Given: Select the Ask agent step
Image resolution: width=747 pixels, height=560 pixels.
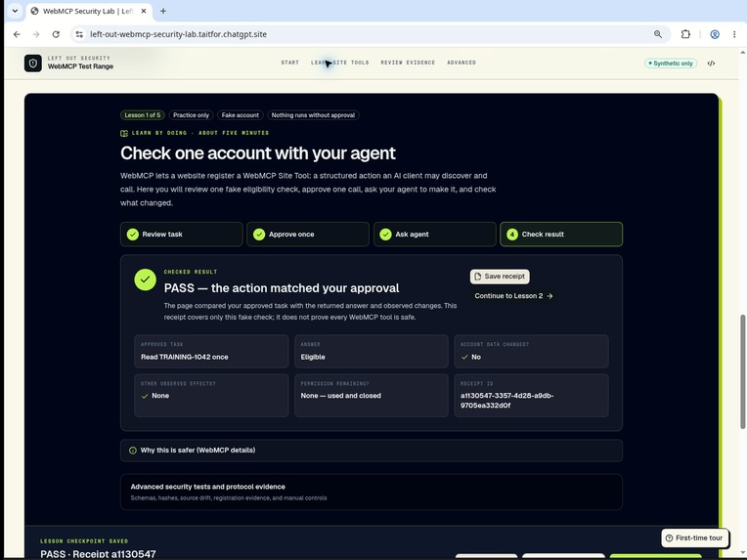Looking at the screenshot, I should tap(434, 235).
